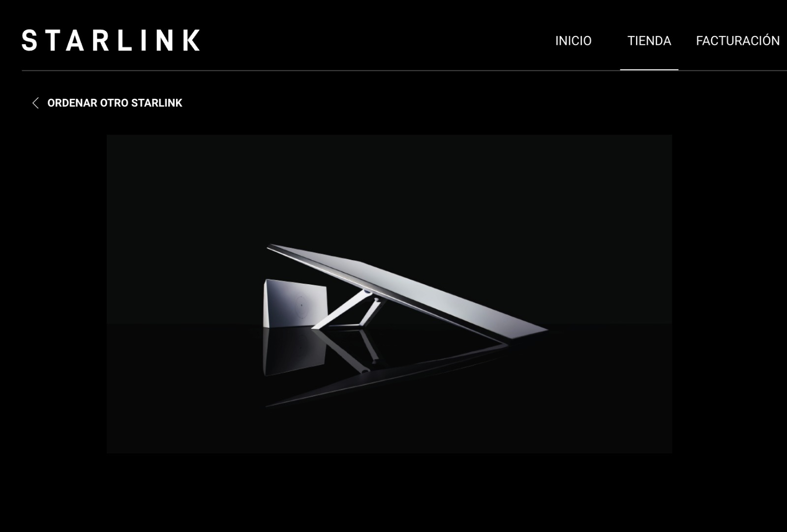Click the final K of Starlink logo
The width and height of the screenshot is (787, 532).
191,40
